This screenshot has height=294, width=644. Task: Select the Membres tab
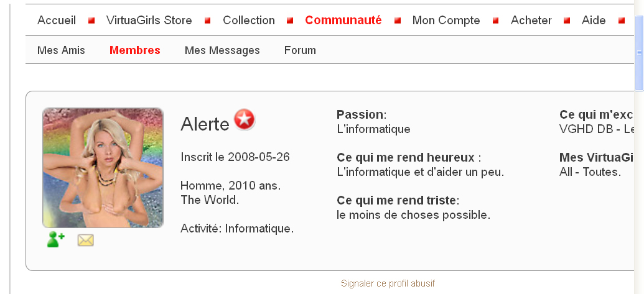click(135, 50)
